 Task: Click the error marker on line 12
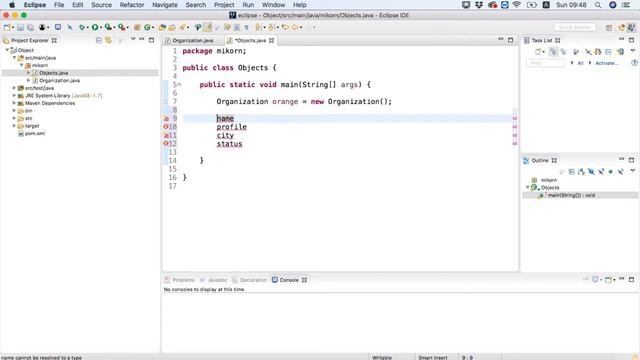(x=166, y=144)
